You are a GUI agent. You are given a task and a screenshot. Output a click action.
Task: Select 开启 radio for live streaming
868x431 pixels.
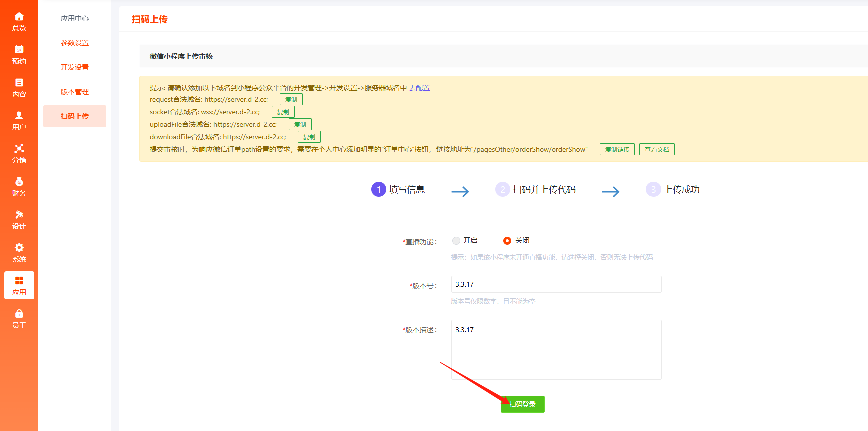456,241
